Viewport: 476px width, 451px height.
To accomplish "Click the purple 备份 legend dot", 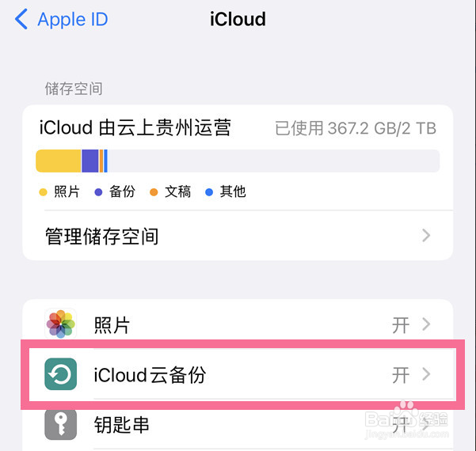I will (x=98, y=192).
